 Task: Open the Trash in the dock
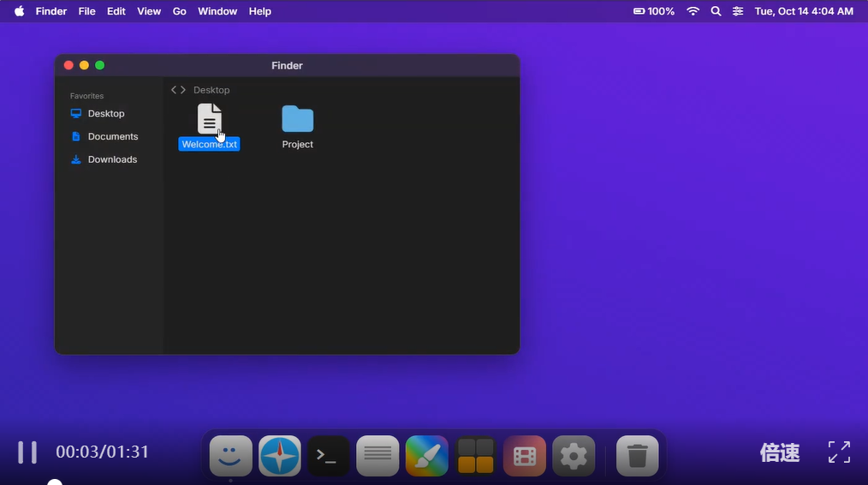[x=637, y=456]
